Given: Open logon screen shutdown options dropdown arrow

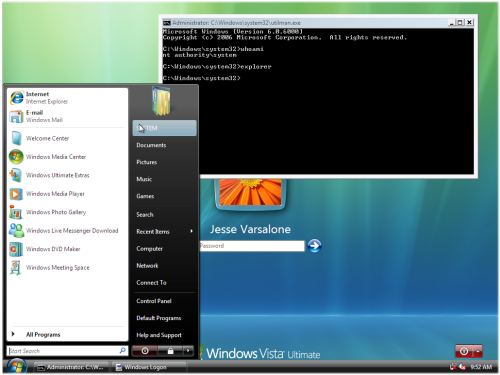Looking at the screenshot, I should tap(478, 351).
